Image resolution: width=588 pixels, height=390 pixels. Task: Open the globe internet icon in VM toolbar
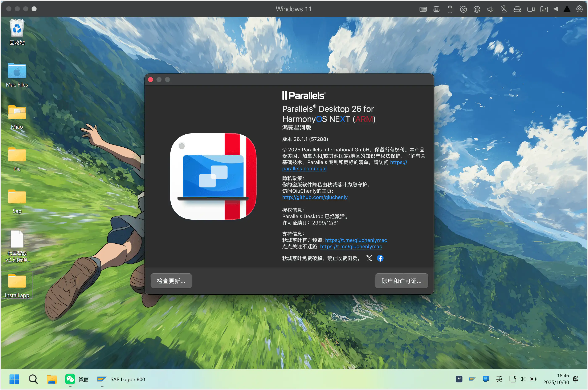pyautogui.click(x=477, y=9)
